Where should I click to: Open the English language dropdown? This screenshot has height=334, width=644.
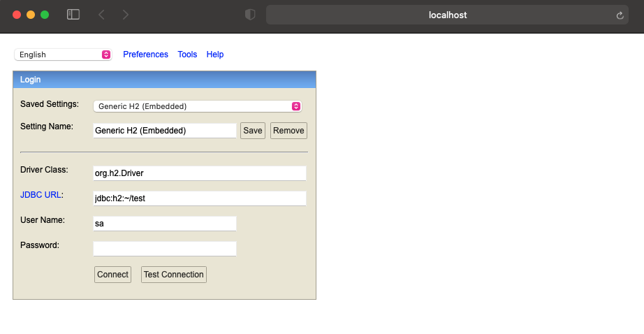point(63,55)
